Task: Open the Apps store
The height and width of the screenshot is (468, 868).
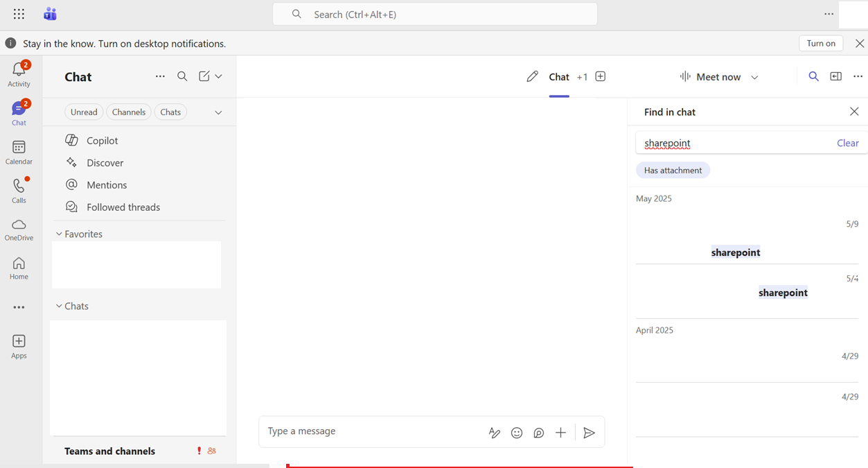Action: pyautogui.click(x=19, y=347)
